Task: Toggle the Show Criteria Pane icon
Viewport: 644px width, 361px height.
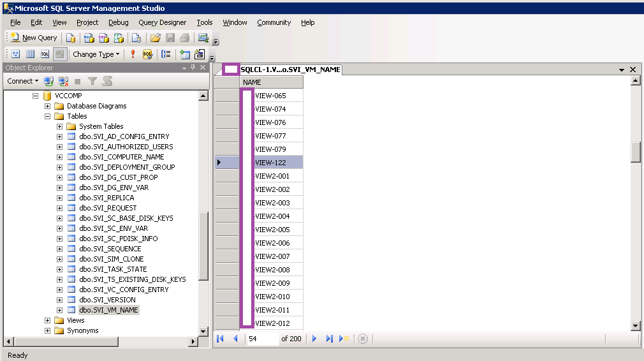Action: click(x=30, y=54)
